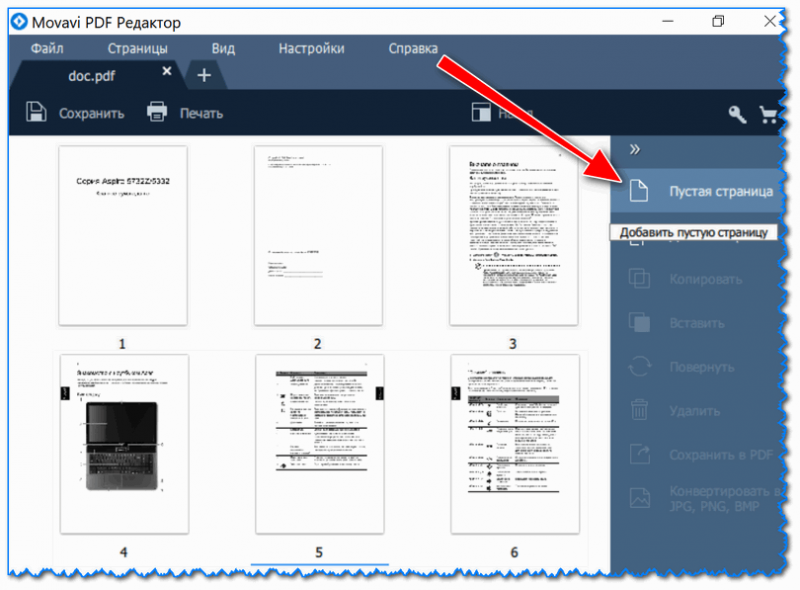The image size is (800, 590).
Task: Click the Вставить paste icon
Action: pyautogui.click(x=639, y=323)
